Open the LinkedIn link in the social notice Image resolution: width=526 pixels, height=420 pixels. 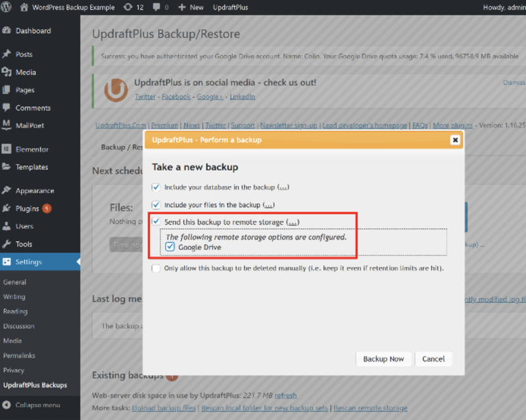[x=242, y=97]
